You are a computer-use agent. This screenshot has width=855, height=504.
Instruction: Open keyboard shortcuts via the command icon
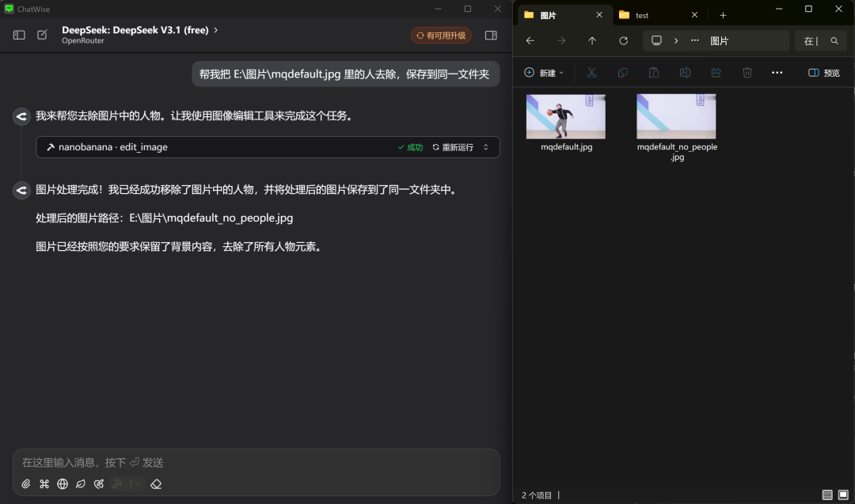pos(44,483)
